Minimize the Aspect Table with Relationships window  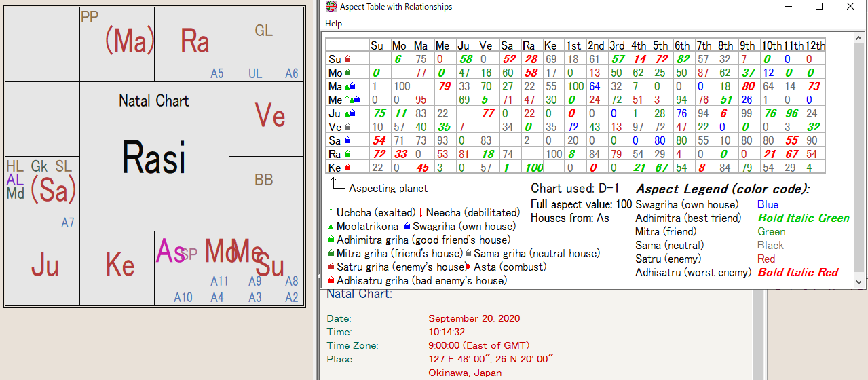(788, 7)
